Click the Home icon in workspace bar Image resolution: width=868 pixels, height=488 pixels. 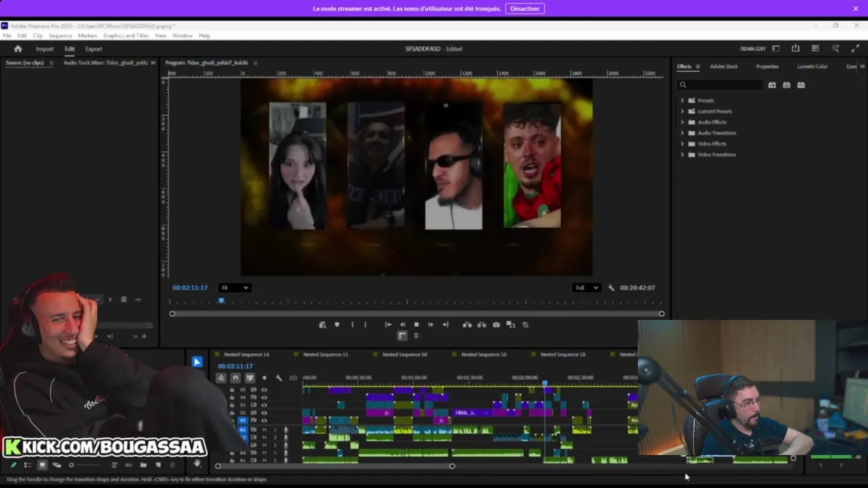point(18,49)
